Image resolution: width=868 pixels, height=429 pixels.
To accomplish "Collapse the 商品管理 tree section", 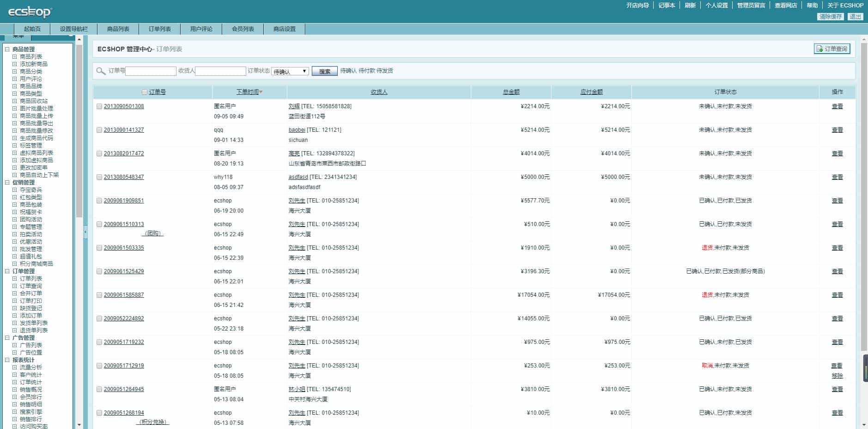I will [6, 49].
